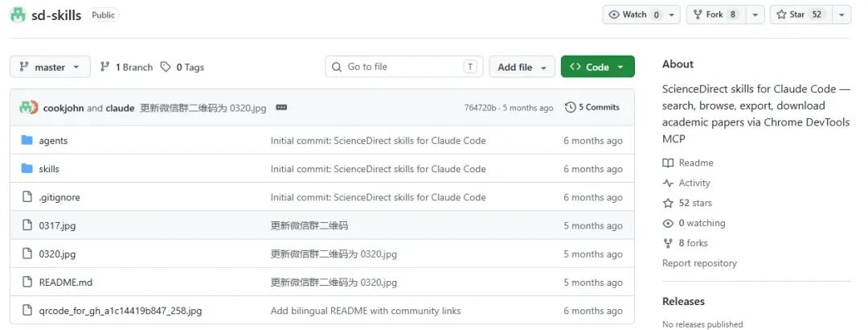Open the agents row Initial commit message

pos(378,141)
